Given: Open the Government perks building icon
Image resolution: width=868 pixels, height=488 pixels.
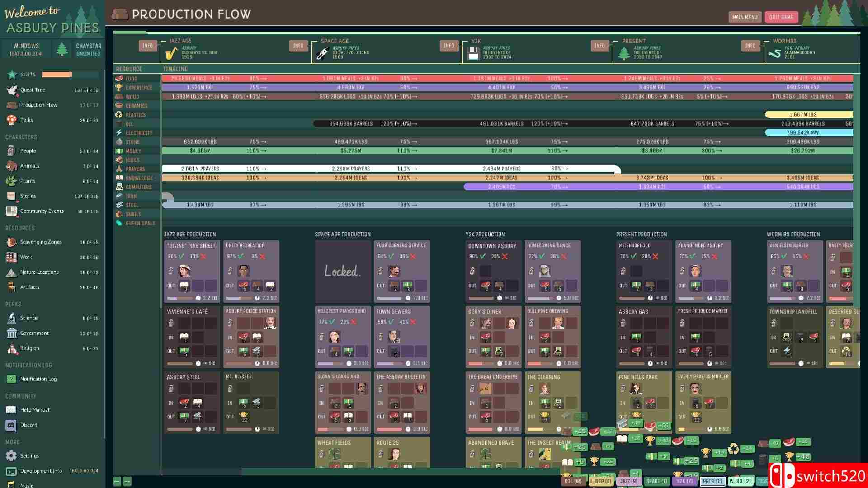Looking at the screenshot, I should (12, 333).
